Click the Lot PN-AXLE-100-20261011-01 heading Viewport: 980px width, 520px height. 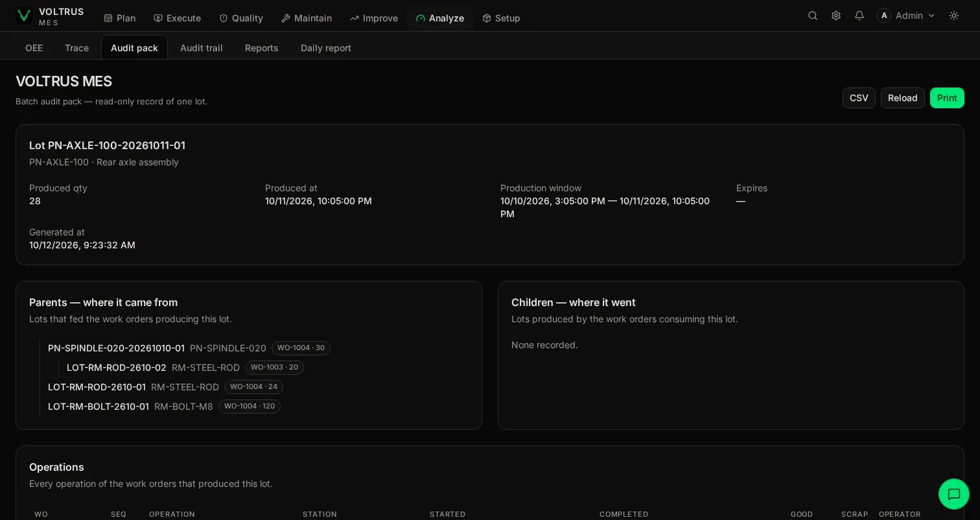pos(107,145)
